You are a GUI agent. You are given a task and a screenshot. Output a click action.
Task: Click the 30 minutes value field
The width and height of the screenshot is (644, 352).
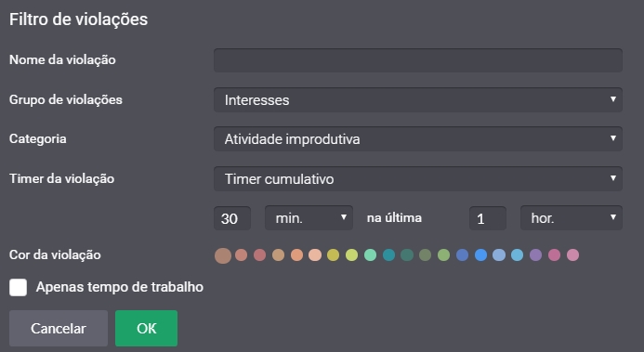(x=232, y=218)
